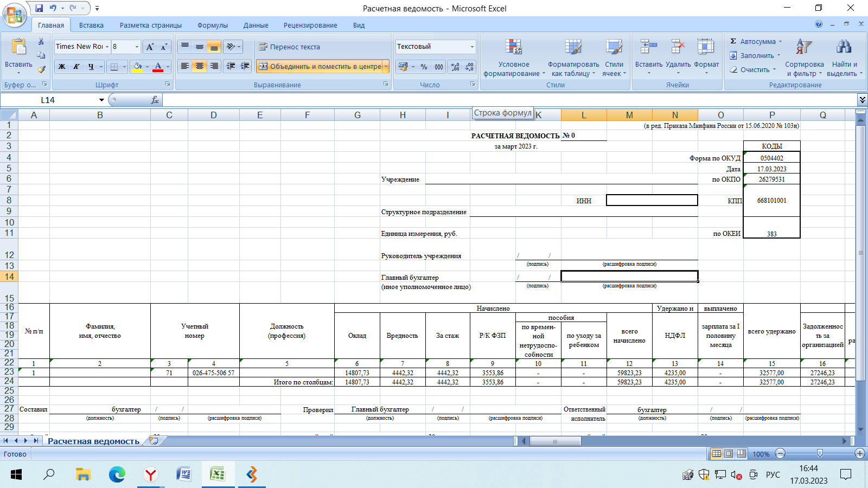Increase font size with the large A button

pos(150,47)
